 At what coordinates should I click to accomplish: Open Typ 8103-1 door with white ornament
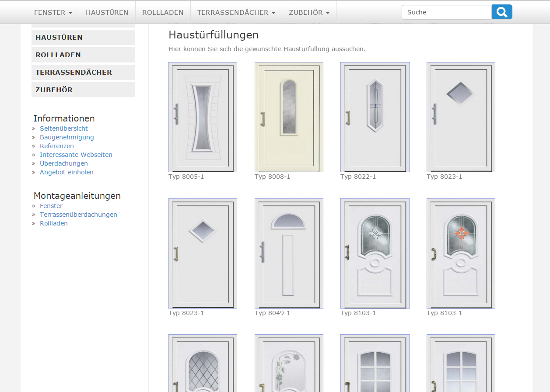coord(375,253)
